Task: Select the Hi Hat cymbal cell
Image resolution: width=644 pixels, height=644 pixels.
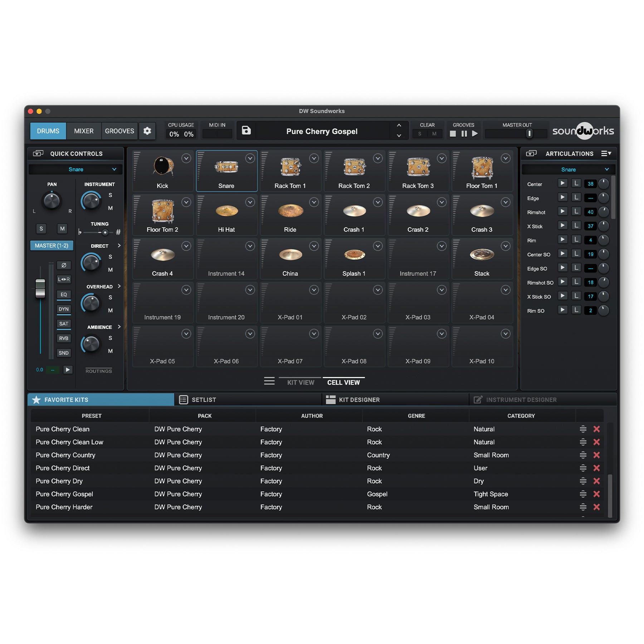Action: coord(226,215)
